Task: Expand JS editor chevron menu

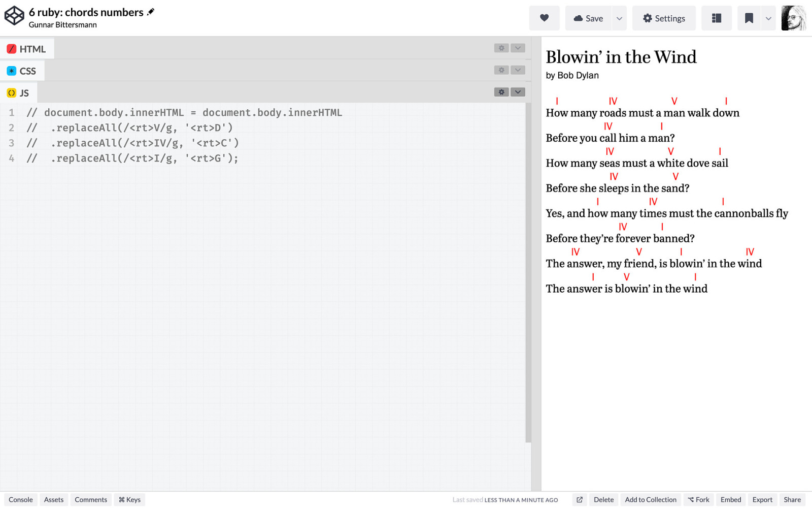Action: [518, 92]
